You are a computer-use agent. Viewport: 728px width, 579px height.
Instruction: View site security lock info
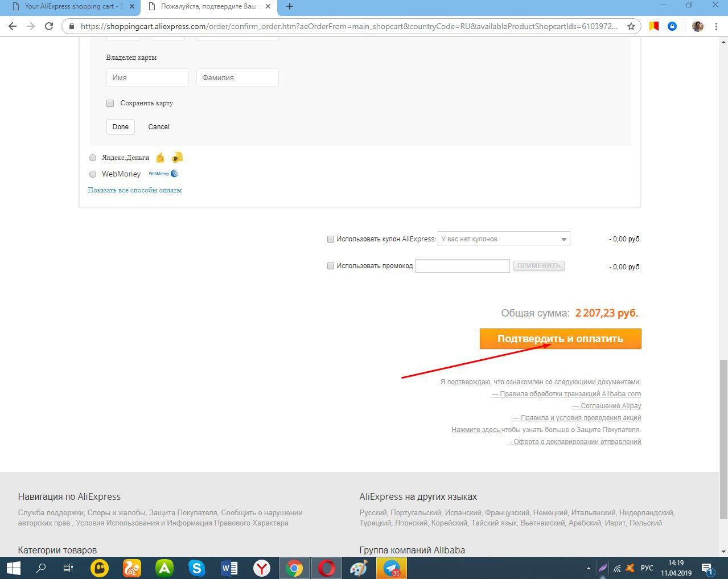coord(71,26)
